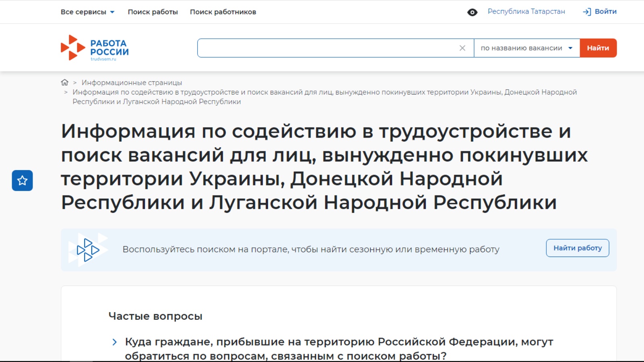644x362 pixels.
Task: Open the Все сервисы dropdown menu
Action: (87, 12)
